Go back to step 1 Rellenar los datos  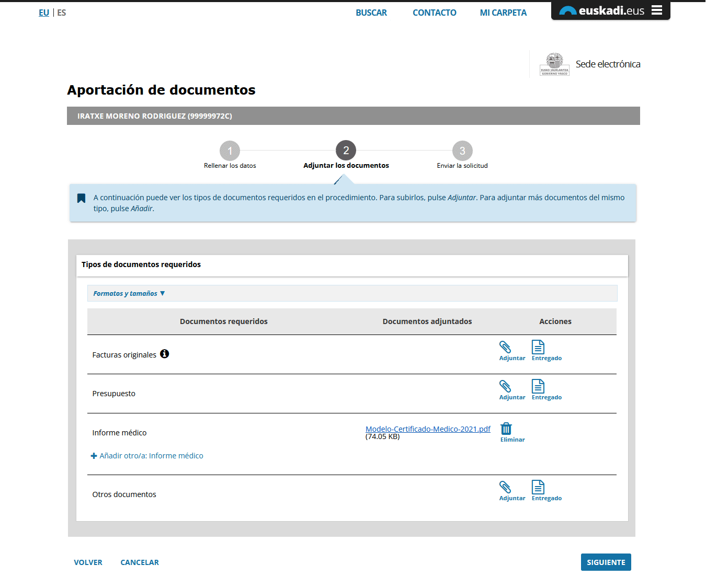[x=230, y=151]
